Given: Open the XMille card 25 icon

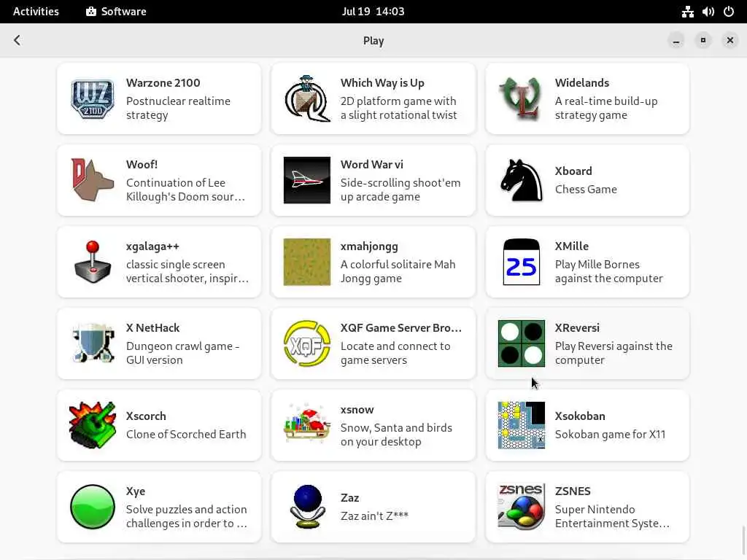Looking at the screenshot, I should tap(521, 262).
